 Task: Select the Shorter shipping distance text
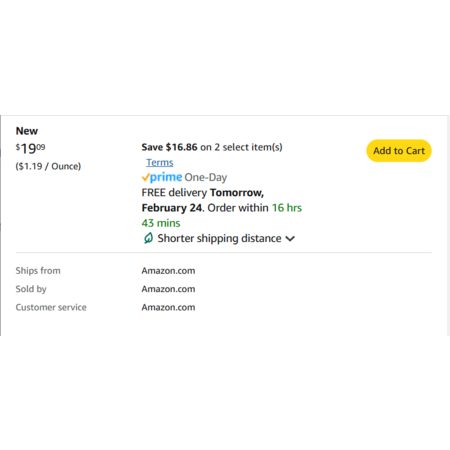pyautogui.click(x=219, y=238)
